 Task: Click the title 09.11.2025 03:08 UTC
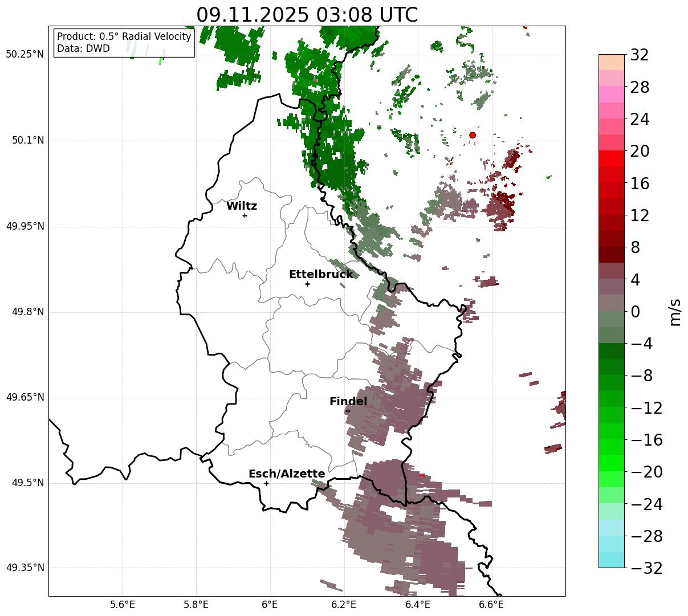[x=307, y=15]
